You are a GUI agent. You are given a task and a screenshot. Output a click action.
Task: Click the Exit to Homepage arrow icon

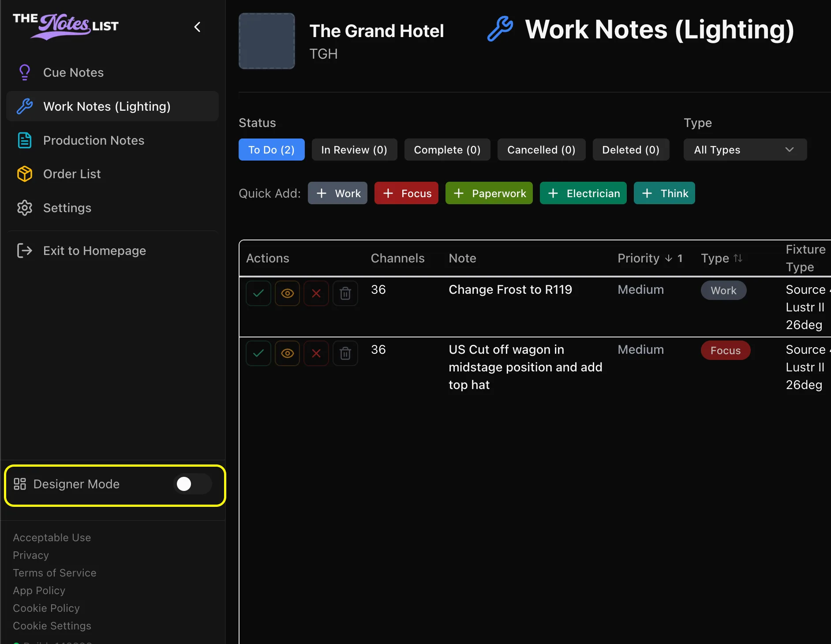[x=25, y=251]
